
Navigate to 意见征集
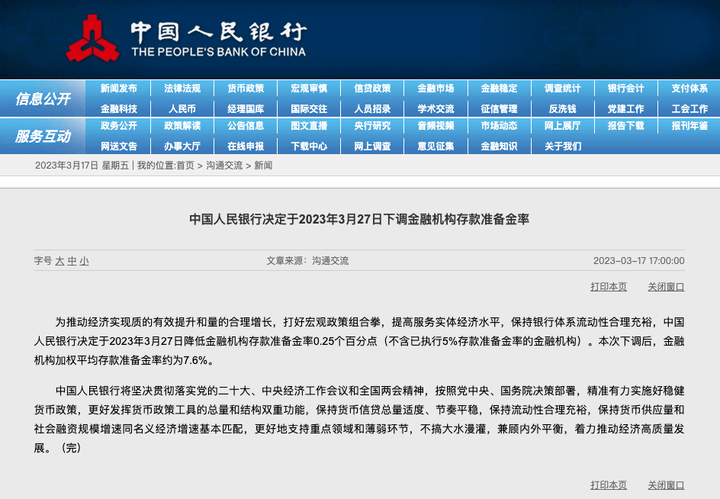(x=436, y=146)
